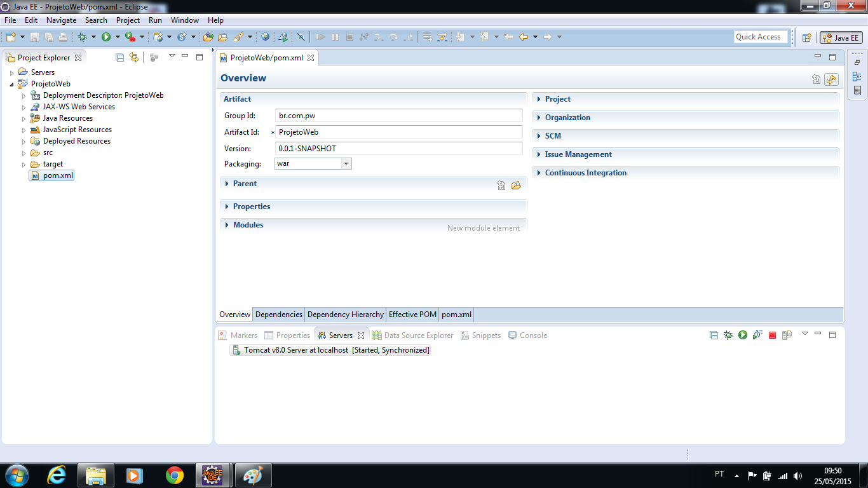Screen dimensions: 868x488
Task: Click Collapse All in Project Explorer
Action: click(119, 57)
